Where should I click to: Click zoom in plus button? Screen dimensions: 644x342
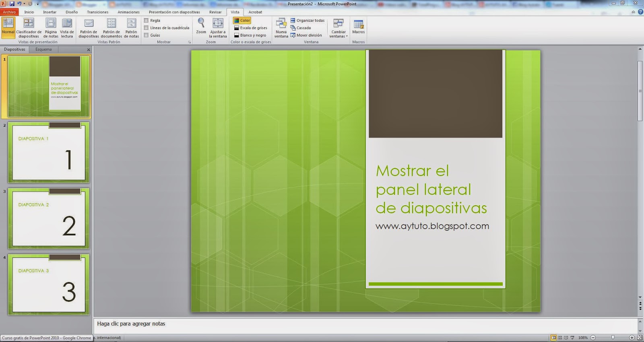point(632,338)
